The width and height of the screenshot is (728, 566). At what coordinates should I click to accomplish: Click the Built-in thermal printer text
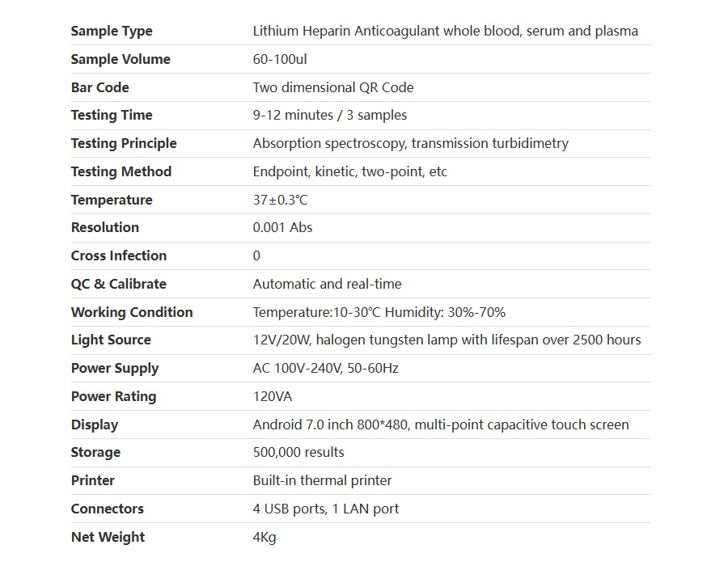322,480
